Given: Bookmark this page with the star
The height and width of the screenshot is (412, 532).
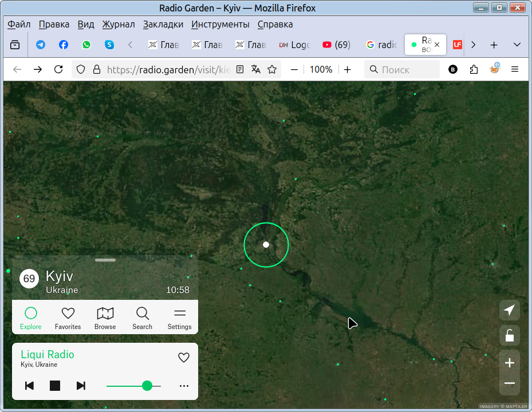Looking at the screenshot, I should (272, 69).
